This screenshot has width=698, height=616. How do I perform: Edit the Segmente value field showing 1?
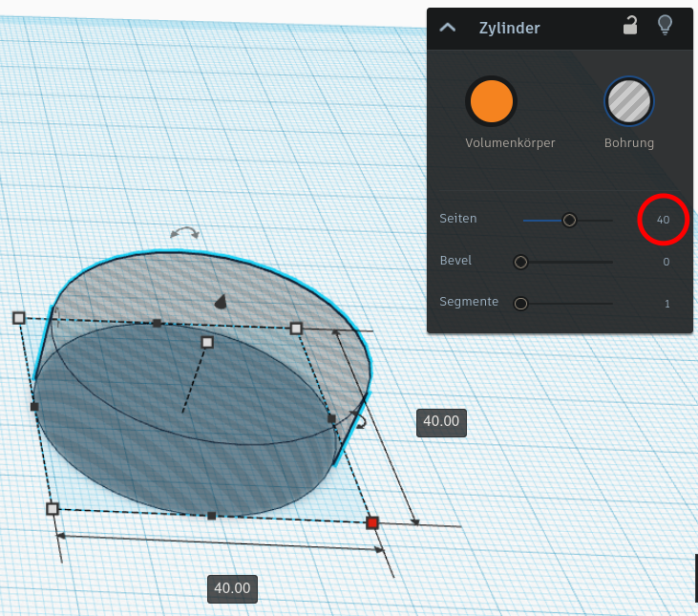tap(666, 304)
